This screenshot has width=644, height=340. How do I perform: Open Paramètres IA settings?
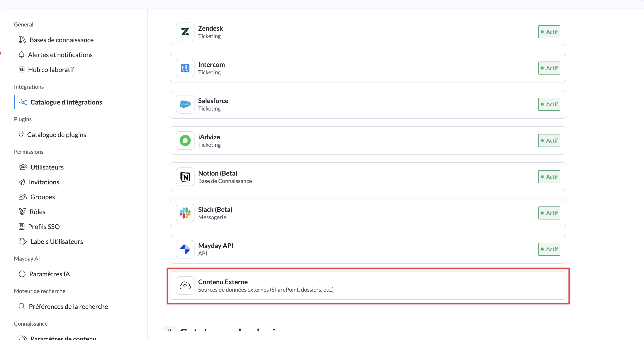49,274
